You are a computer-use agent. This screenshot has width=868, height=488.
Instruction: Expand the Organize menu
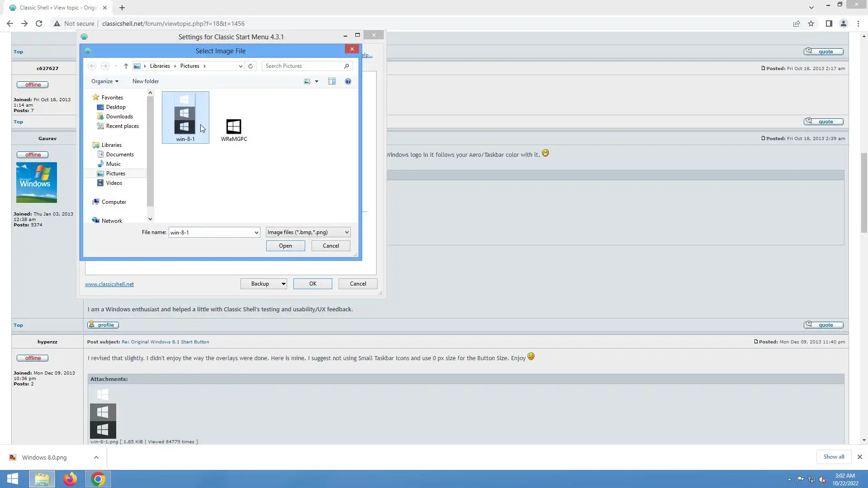(104, 81)
